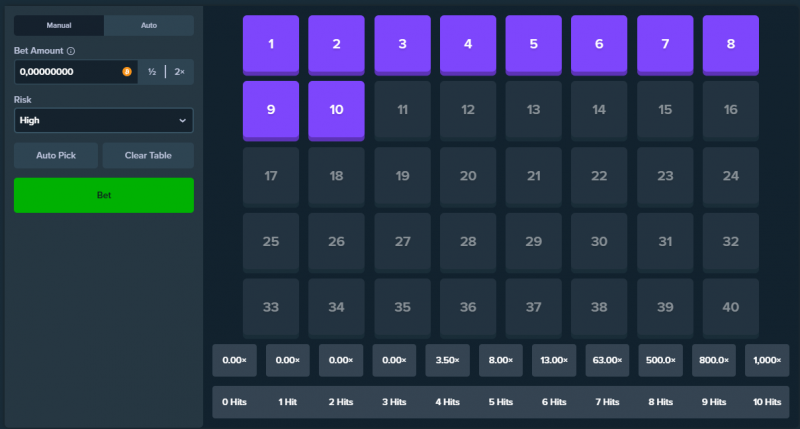Select keno tile number 26
Image resolution: width=800 pixels, height=429 pixels.
click(x=336, y=242)
